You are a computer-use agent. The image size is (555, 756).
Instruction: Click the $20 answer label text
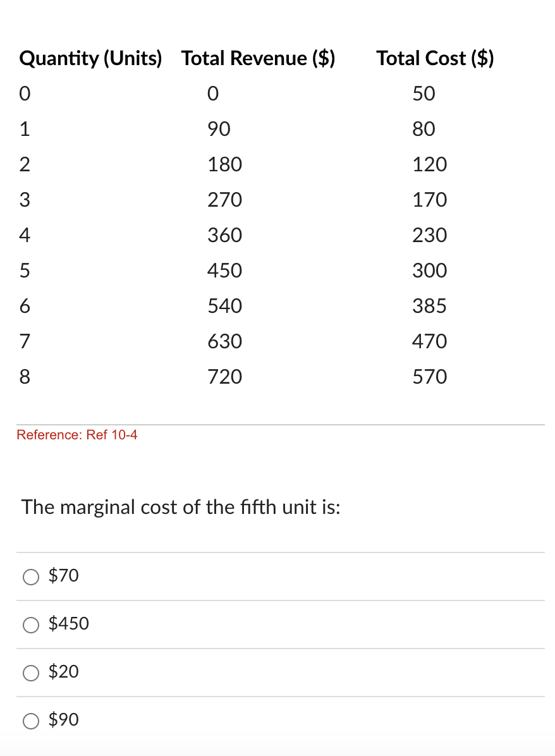pos(63,673)
